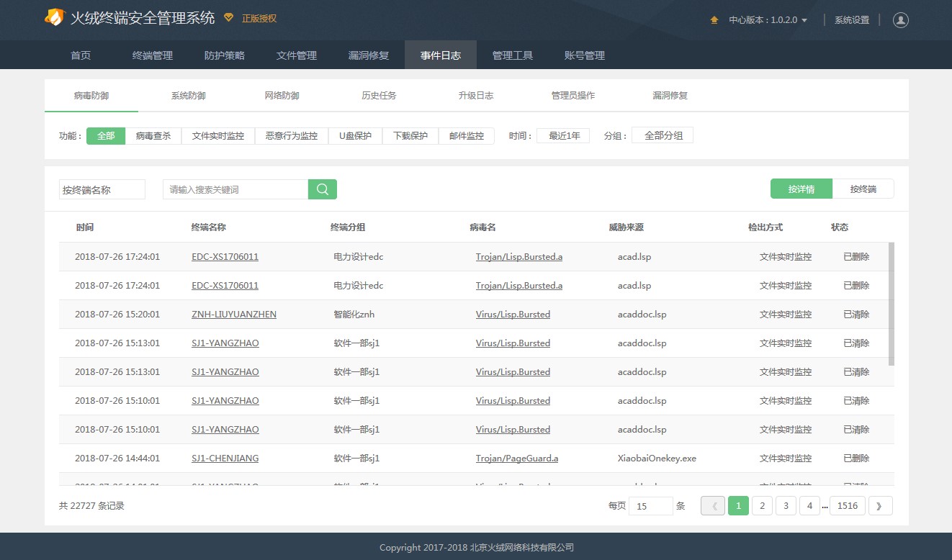
Task: Open 系统设置 in the header
Action: point(852,20)
